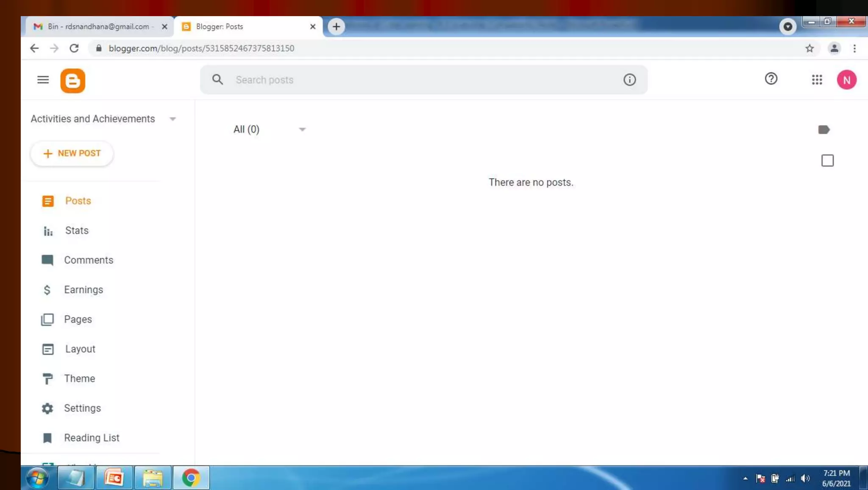Open the N account avatar

(846, 80)
